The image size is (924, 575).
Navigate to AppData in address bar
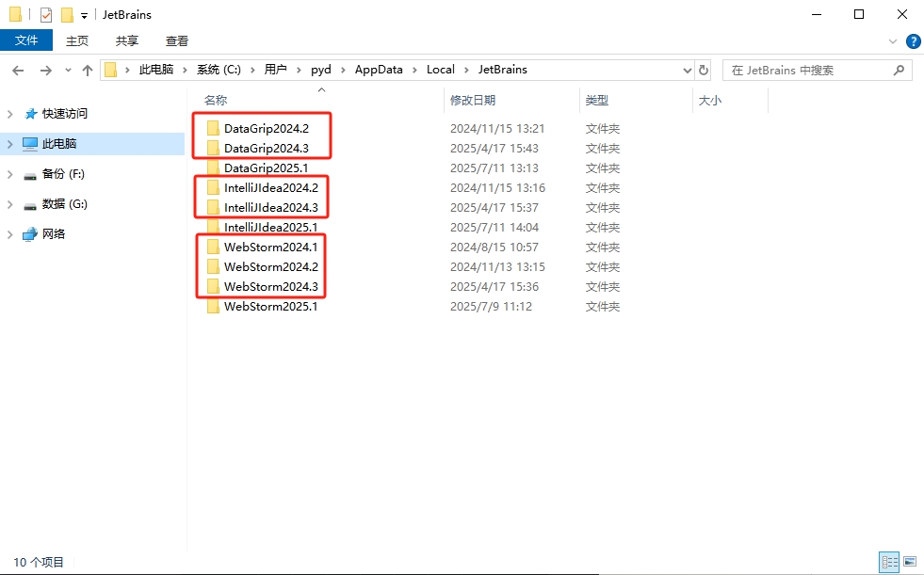[379, 70]
